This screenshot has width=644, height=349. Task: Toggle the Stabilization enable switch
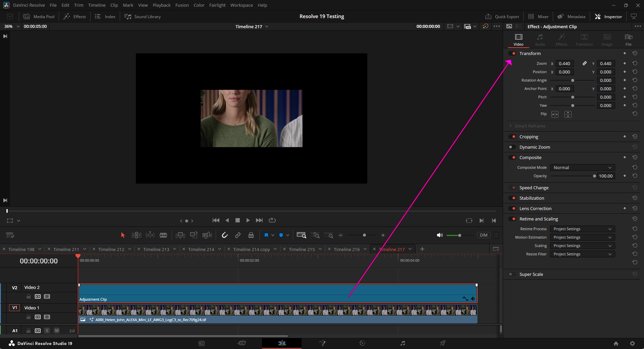coord(512,198)
